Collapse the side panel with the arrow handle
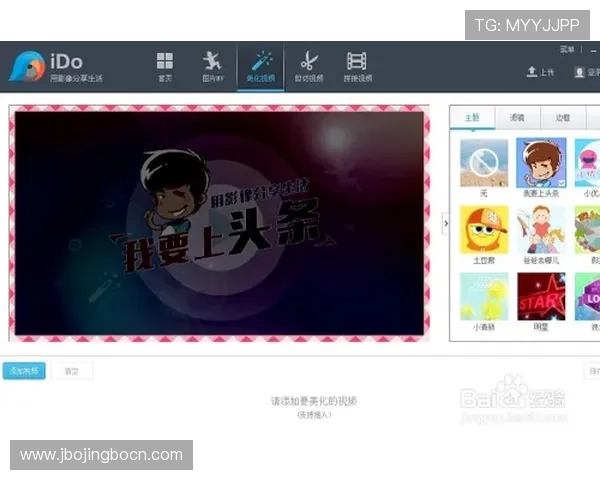This screenshot has width=600, height=480. (x=446, y=223)
